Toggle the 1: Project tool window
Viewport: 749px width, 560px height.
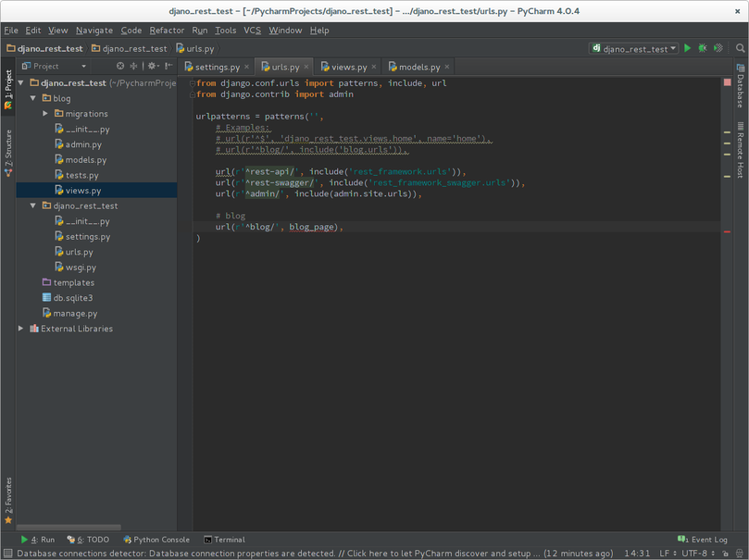8,89
